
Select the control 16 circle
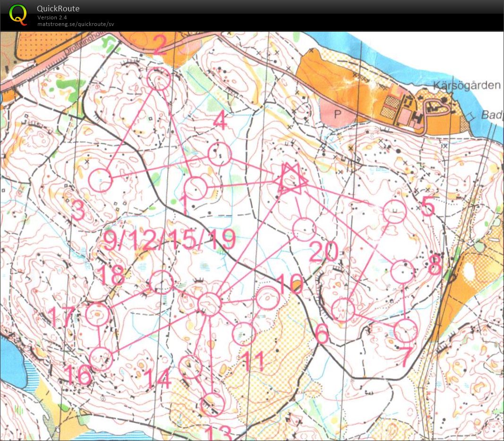click(x=101, y=358)
